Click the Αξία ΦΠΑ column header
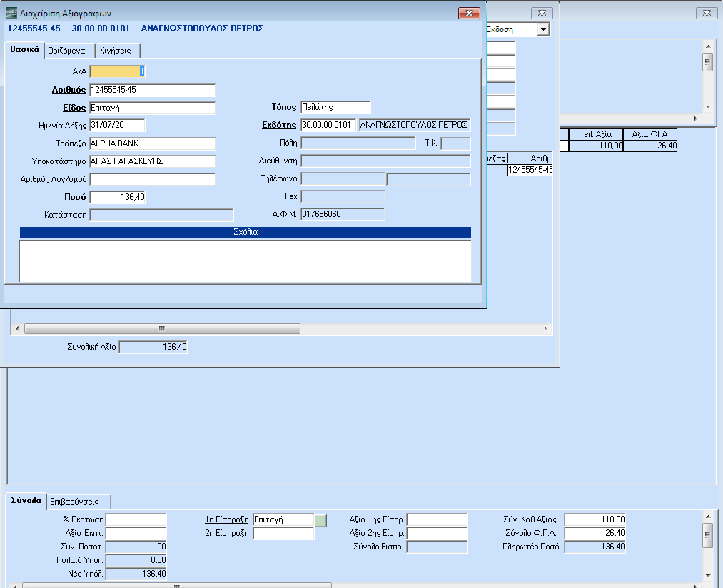Viewport: 723px width, 588px height. 649,134
